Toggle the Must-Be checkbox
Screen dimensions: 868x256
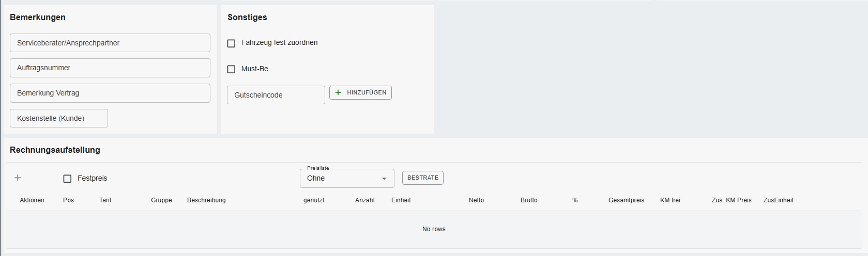tap(232, 69)
